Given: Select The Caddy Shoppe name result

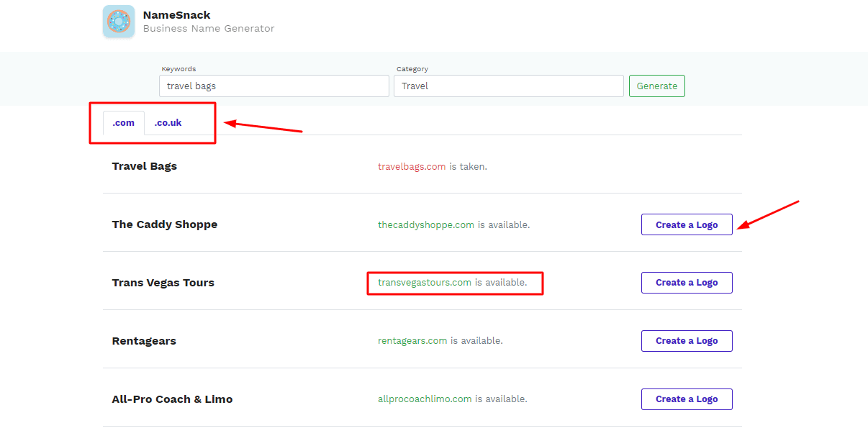Looking at the screenshot, I should coord(165,224).
